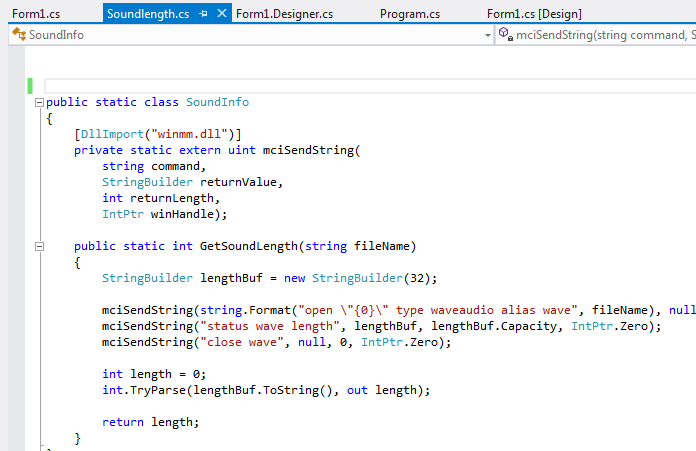Collapse the GetSoundLength method region
696x451 pixels.
pyautogui.click(x=39, y=246)
